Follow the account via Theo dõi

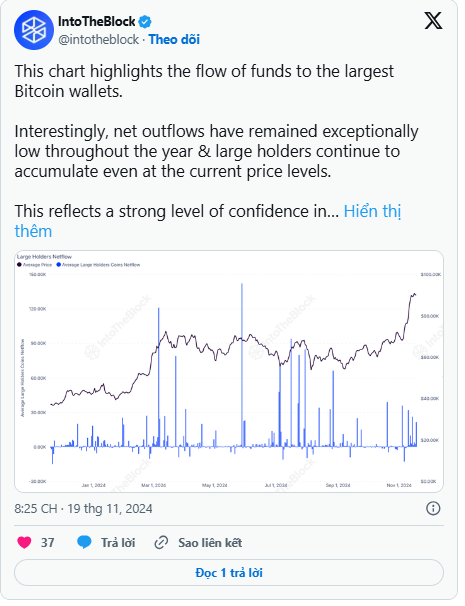[174, 39]
